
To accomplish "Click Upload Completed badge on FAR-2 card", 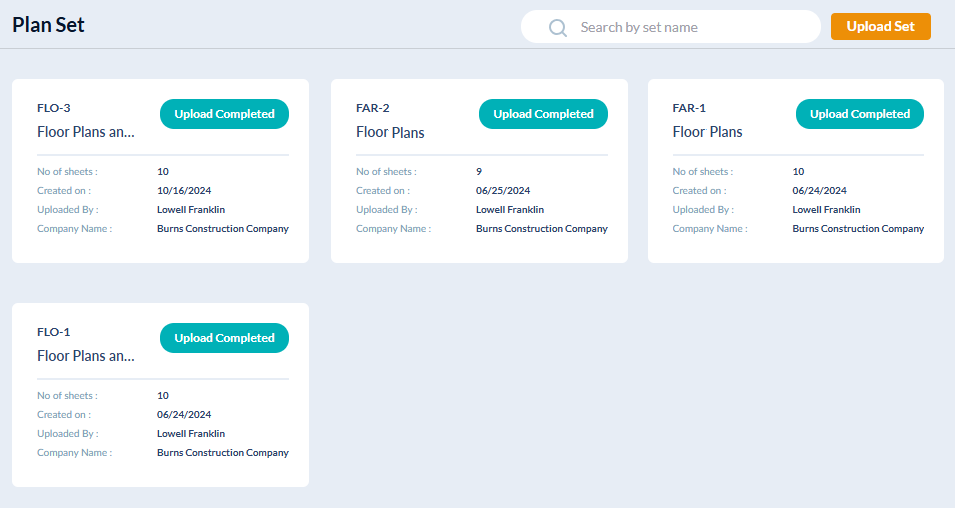I will 543,114.
